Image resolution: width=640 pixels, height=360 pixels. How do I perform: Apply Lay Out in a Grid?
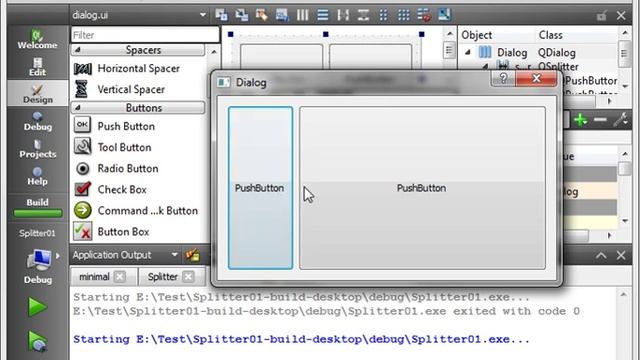click(x=404, y=15)
